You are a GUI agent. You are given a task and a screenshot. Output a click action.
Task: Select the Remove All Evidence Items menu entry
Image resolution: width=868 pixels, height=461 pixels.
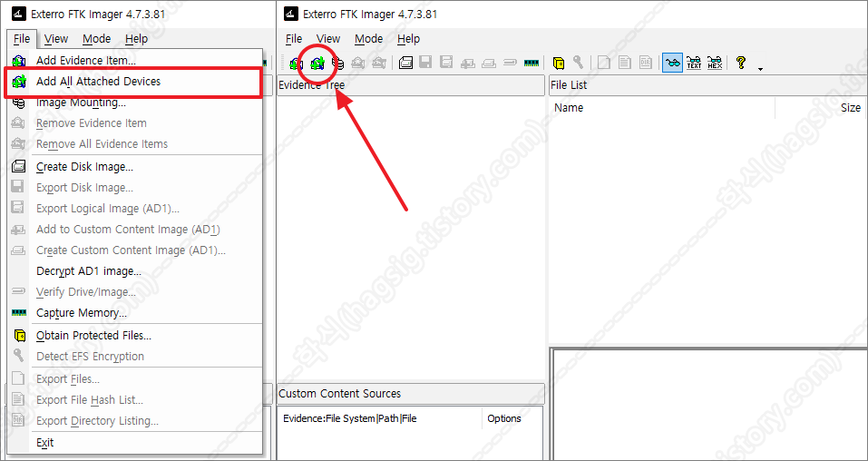point(135,144)
